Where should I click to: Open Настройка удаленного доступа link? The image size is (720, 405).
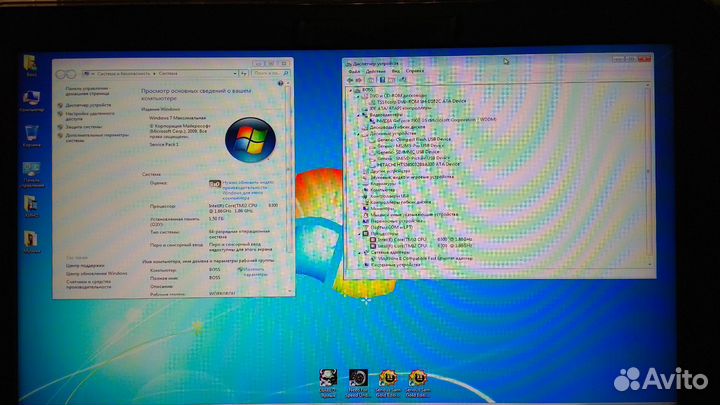[90, 116]
